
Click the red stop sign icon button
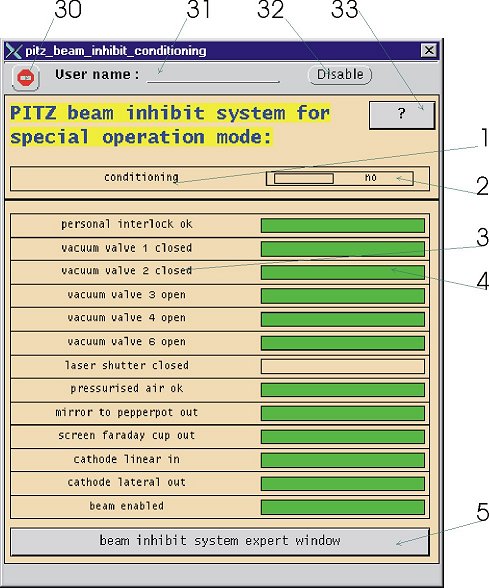point(26,78)
